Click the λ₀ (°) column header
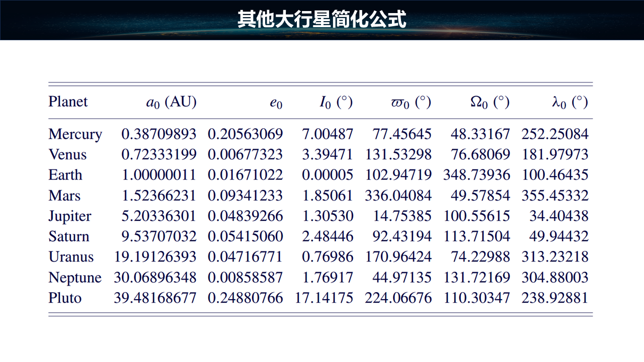Viewport: 644px width, 362px height. (x=569, y=102)
